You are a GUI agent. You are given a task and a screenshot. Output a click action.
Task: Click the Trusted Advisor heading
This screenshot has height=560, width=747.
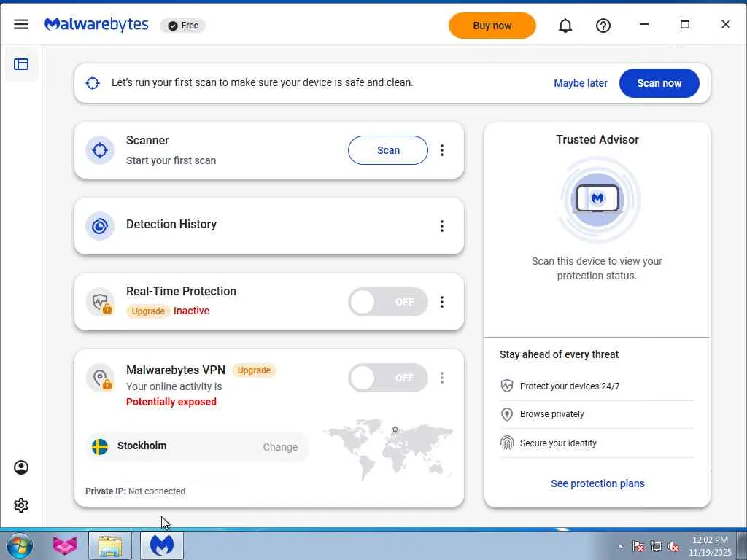[597, 139]
